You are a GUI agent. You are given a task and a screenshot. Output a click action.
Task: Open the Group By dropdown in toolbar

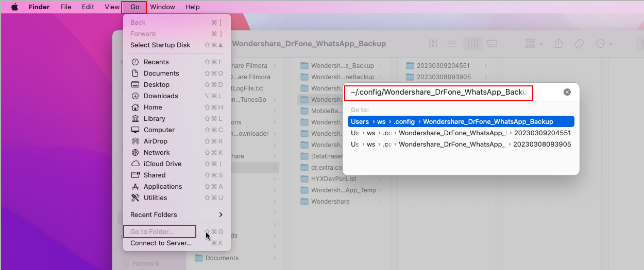(x=533, y=44)
